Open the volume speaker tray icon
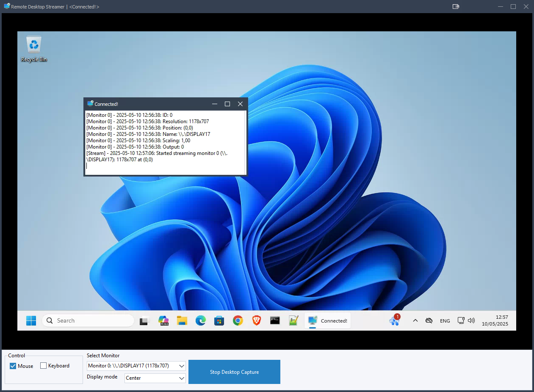This screenshot has width=534, height=392. (x=471, y=320)
